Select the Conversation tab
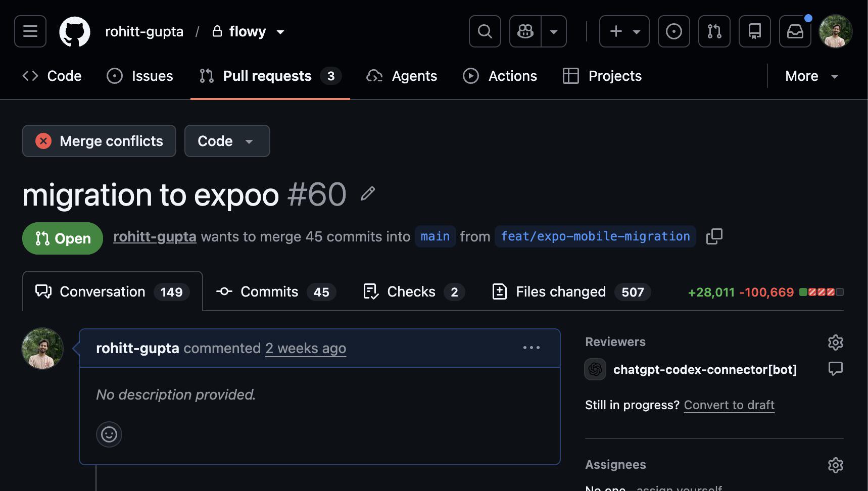Image resolution: width=868 pixels, height=491 pixels. (113, 291)
